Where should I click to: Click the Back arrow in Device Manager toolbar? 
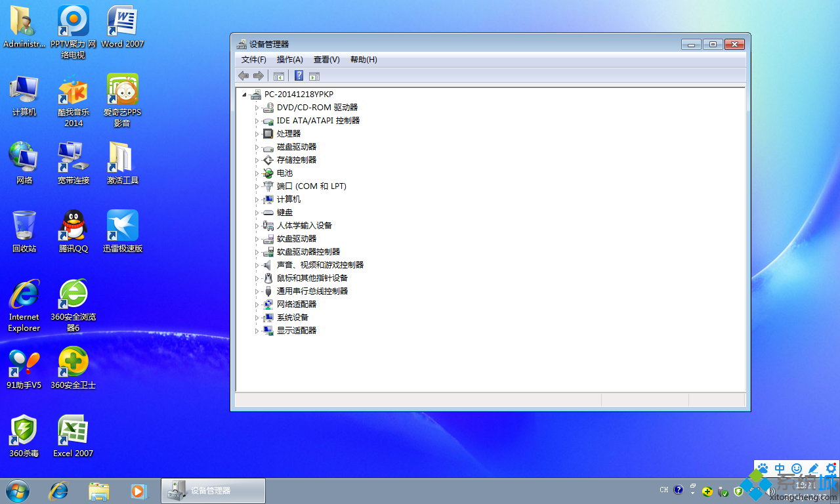pyautogui.click(x=243, y=76)
